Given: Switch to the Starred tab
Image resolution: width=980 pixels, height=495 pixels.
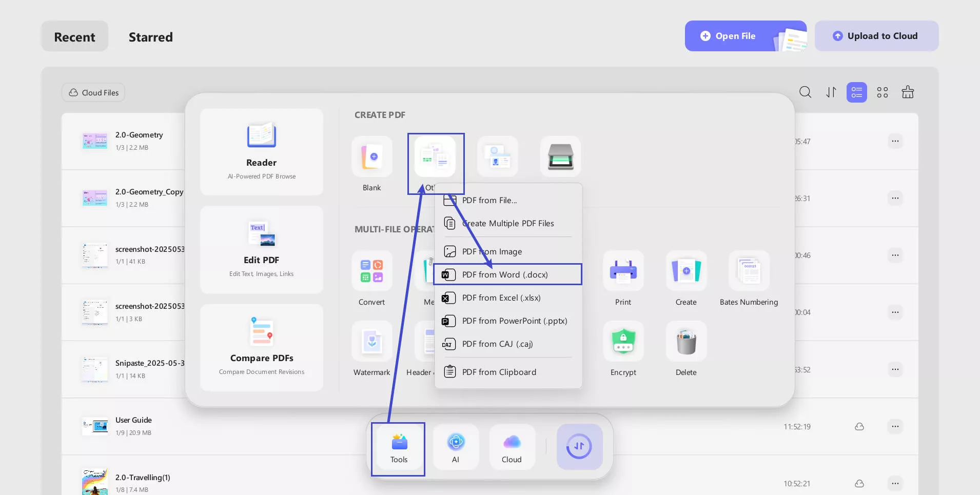Looking at the screenshot, I should [x=150, y=37].
